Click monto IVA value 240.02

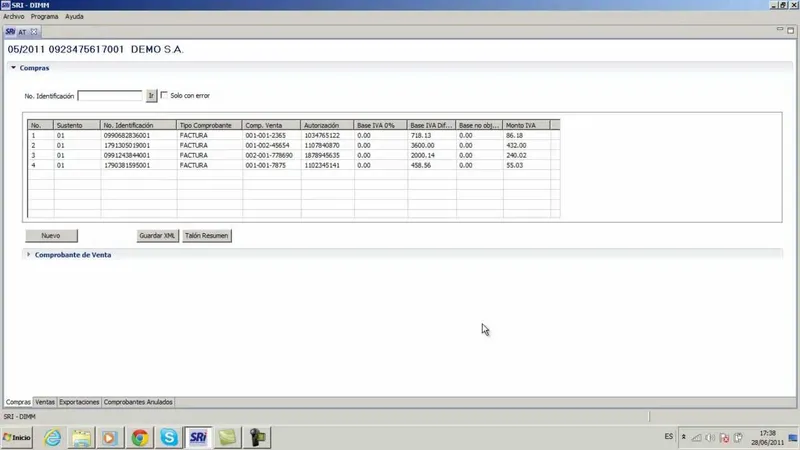pos(516,155)
